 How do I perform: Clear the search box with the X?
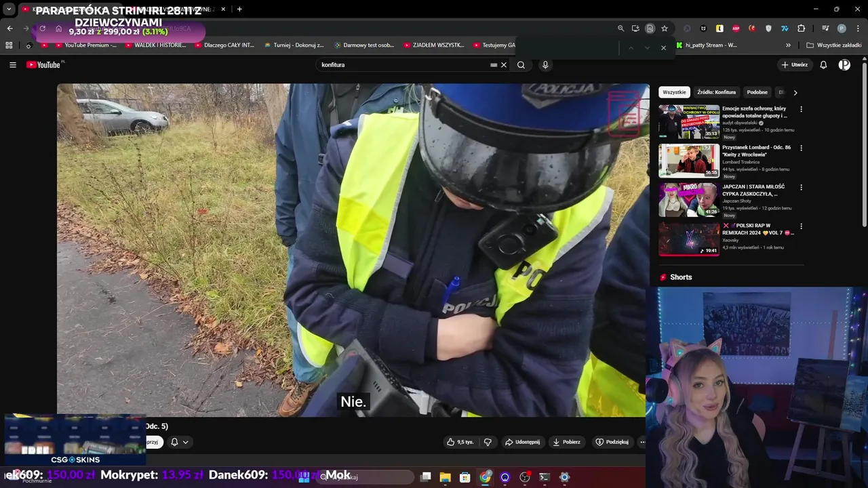coord(504,65)
